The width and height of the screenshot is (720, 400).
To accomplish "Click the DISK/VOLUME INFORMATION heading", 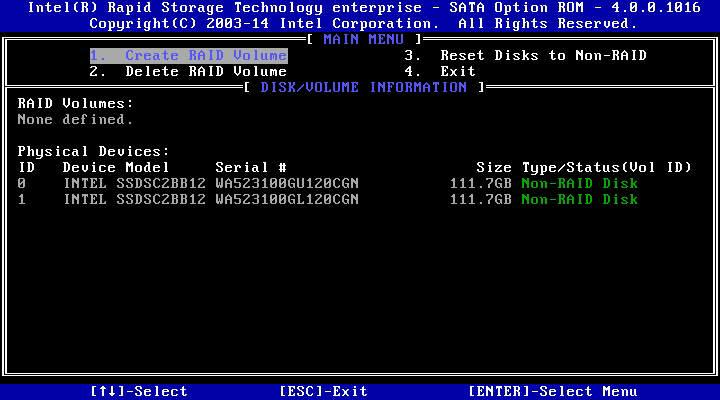I will coord(363,87).
